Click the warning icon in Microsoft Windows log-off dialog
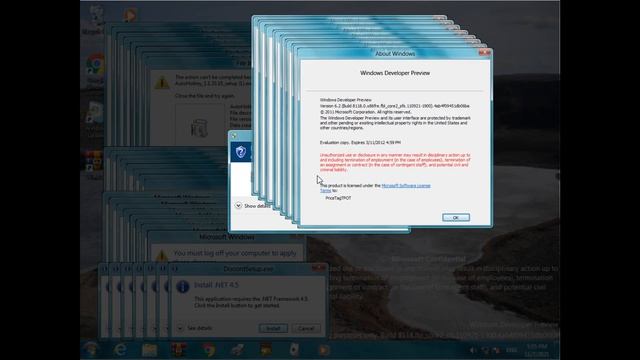Viewport: 640px width, 360px height. click(162, 255)
